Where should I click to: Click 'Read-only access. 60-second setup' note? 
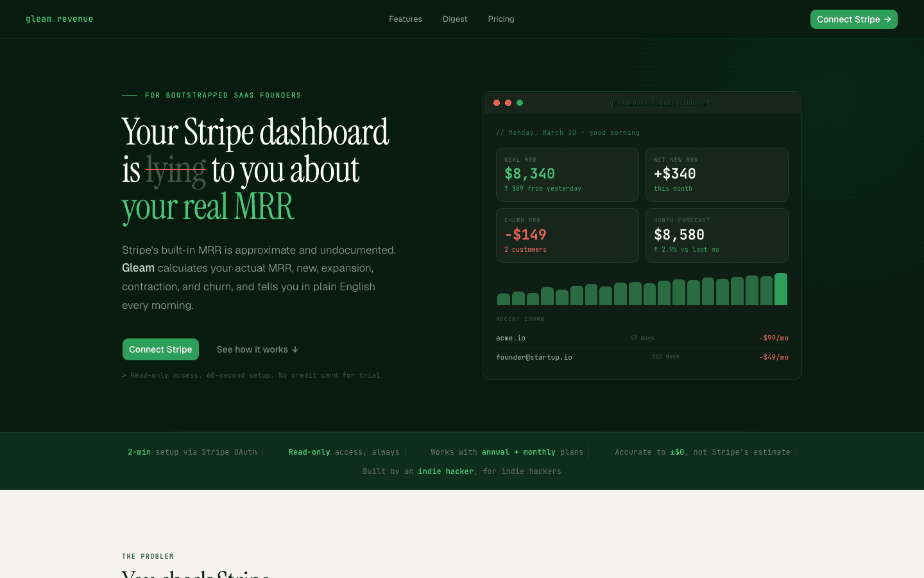pyautogui.click(x=253, y=375)
